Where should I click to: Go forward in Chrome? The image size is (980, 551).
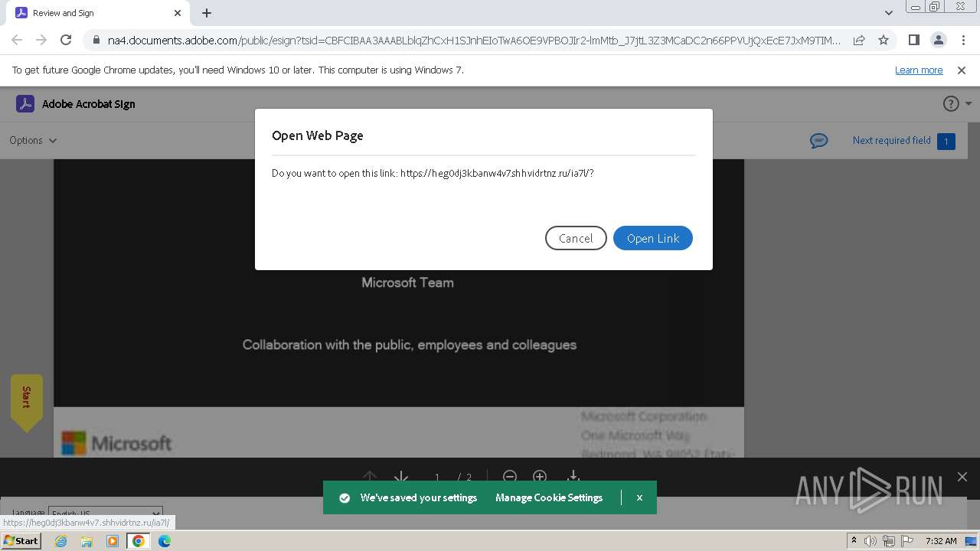[41, 40]
